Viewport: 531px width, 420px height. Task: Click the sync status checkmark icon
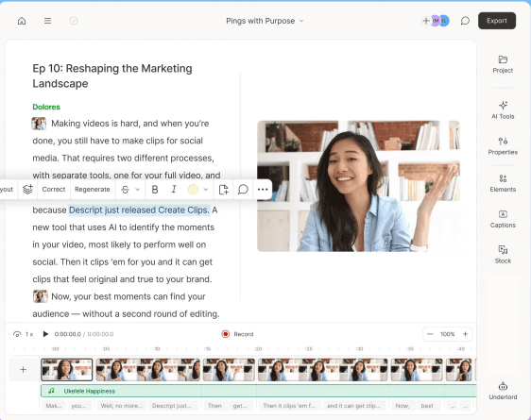74,21
